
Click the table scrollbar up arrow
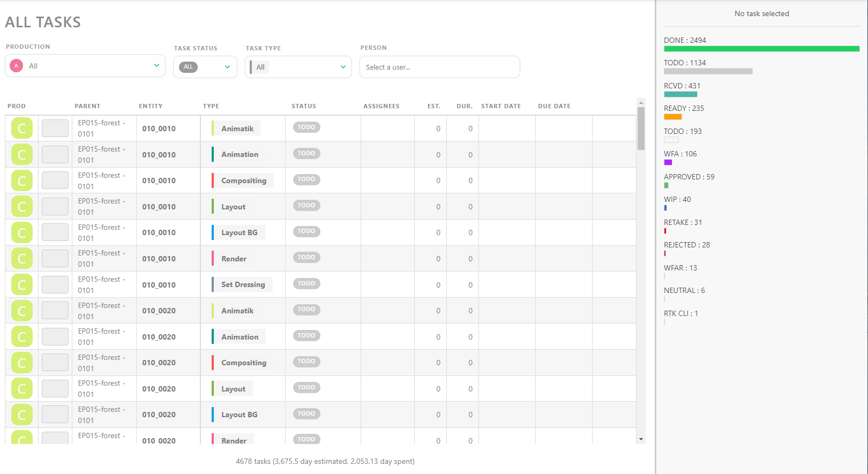point(641,103)
